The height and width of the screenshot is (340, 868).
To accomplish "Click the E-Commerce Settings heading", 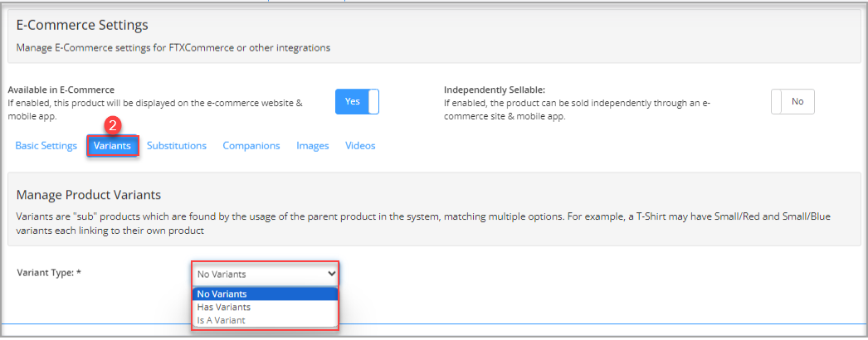I will point(82,25).
